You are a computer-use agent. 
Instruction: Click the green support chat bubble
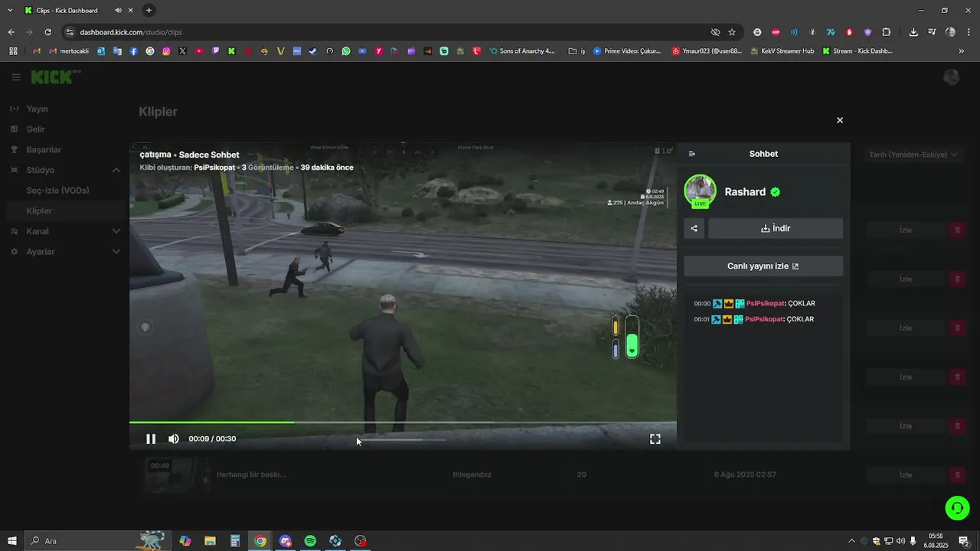tap(957, 508)
